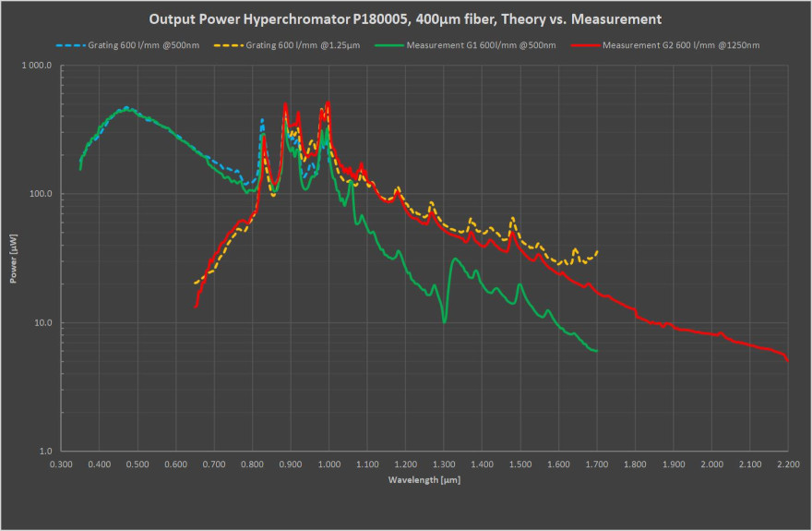Viewport: 812px width, 531px height.
Task: Click the x-axis label '1.000'
Action: click(x=328, y=465)
